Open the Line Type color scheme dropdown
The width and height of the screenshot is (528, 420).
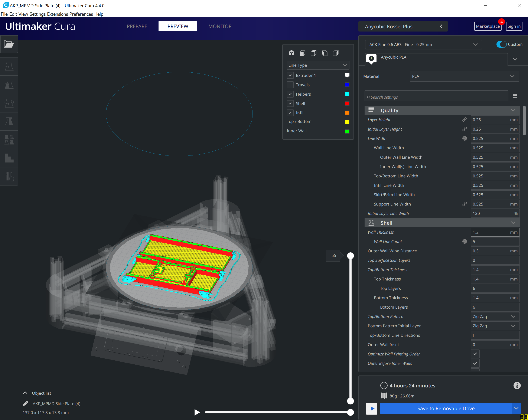318,65
